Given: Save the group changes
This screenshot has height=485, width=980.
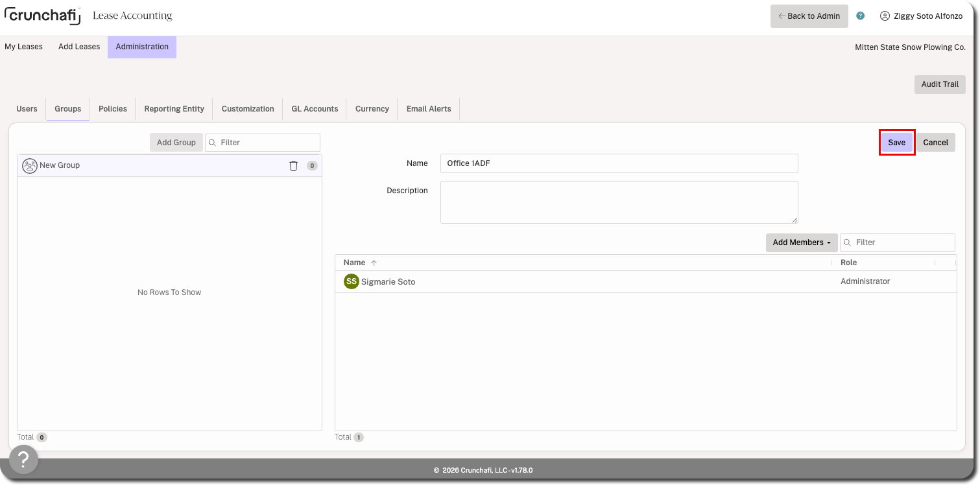Looking at the screenshot, I should point(897,143).
